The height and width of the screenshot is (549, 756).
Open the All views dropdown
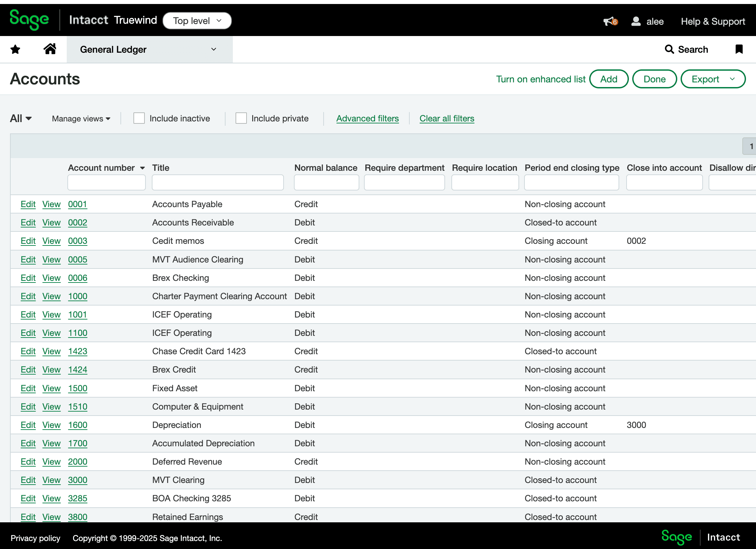click(21, 118)
